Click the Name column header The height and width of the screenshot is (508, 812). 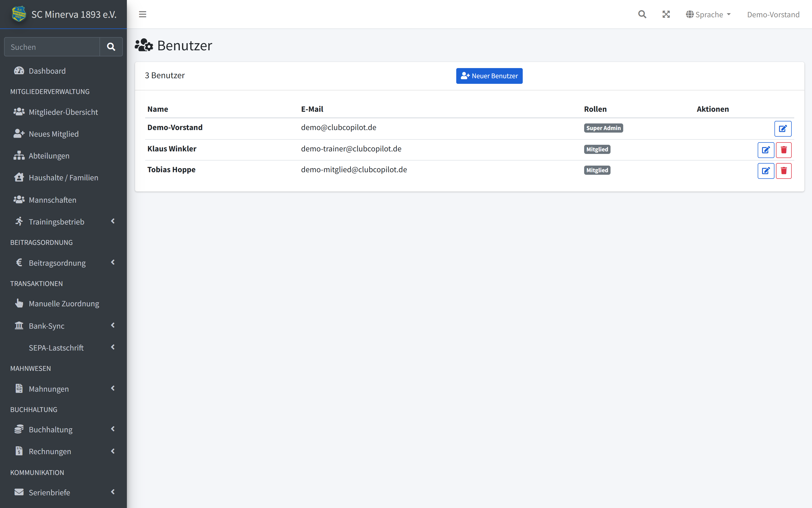pos(158,109)
